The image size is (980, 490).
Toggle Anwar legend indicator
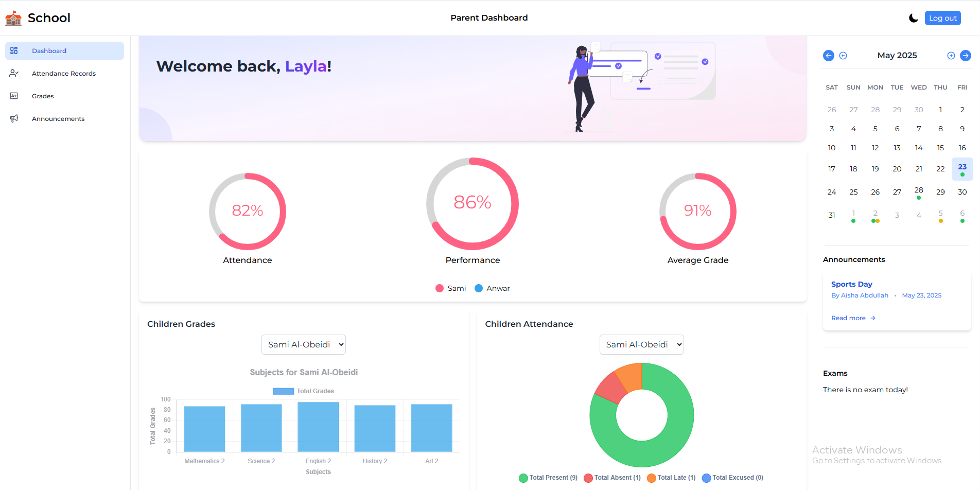click(479, 288)
